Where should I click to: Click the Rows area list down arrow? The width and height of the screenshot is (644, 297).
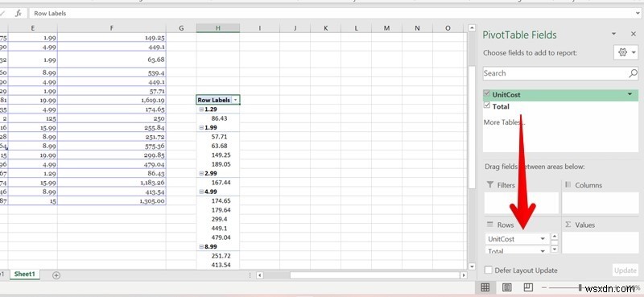coord(555,249)
